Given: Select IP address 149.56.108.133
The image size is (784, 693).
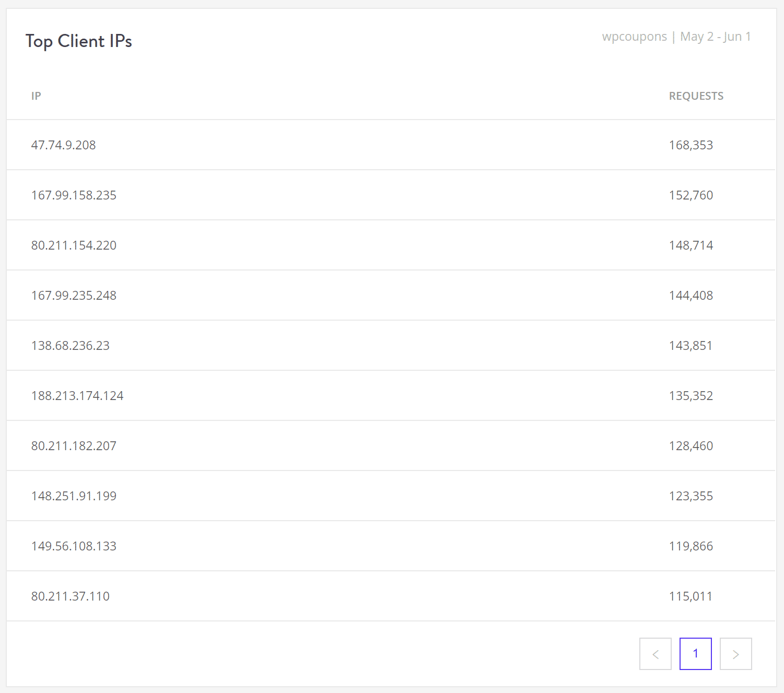Looking at the screenshot, I should (73, 546).
